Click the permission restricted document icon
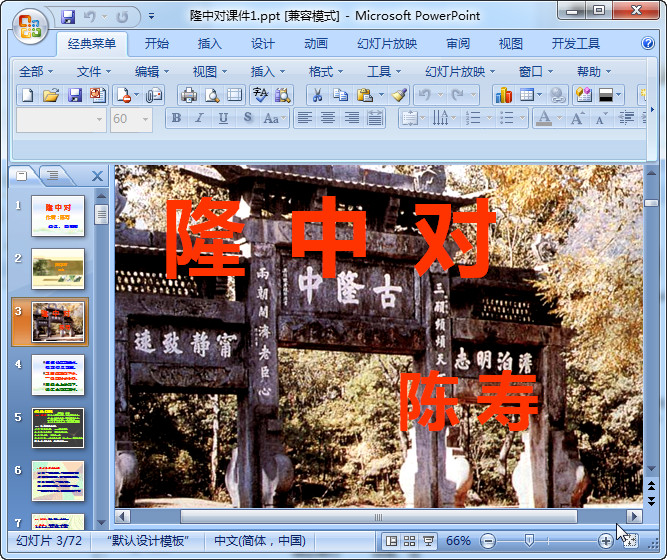The image size is (667, 560). tap(123, 95)
